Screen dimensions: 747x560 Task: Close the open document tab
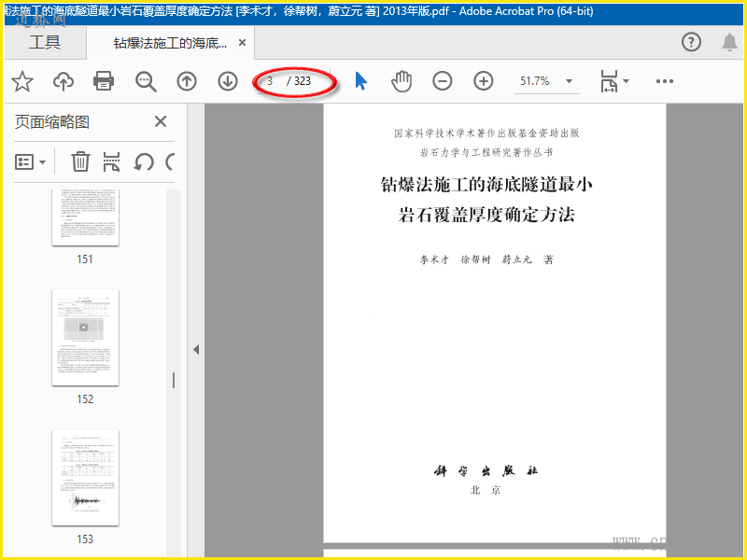[242, 43]
